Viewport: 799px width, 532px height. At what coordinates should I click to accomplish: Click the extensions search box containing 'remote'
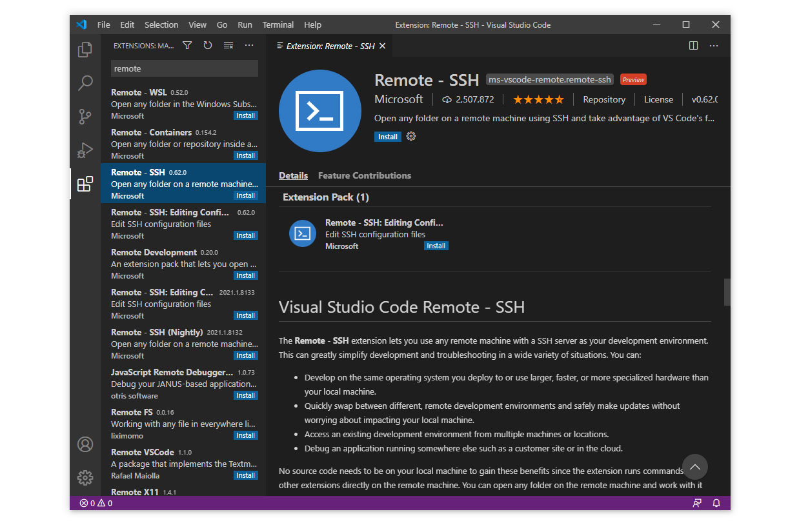tap(185, 68)
